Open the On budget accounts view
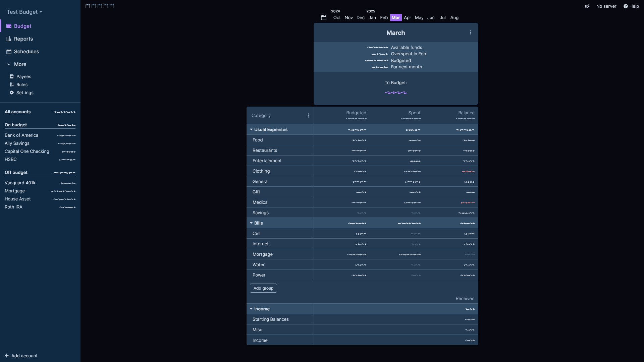 [40, 125]
